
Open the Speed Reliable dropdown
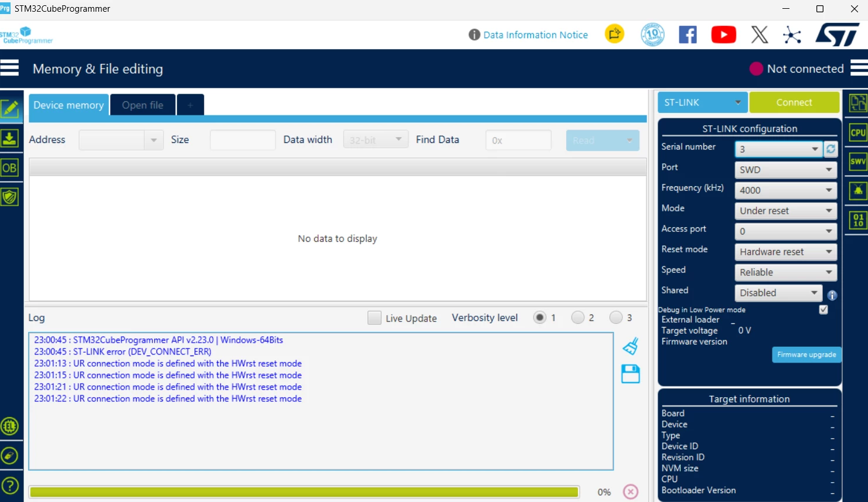[x=785, y=272]
